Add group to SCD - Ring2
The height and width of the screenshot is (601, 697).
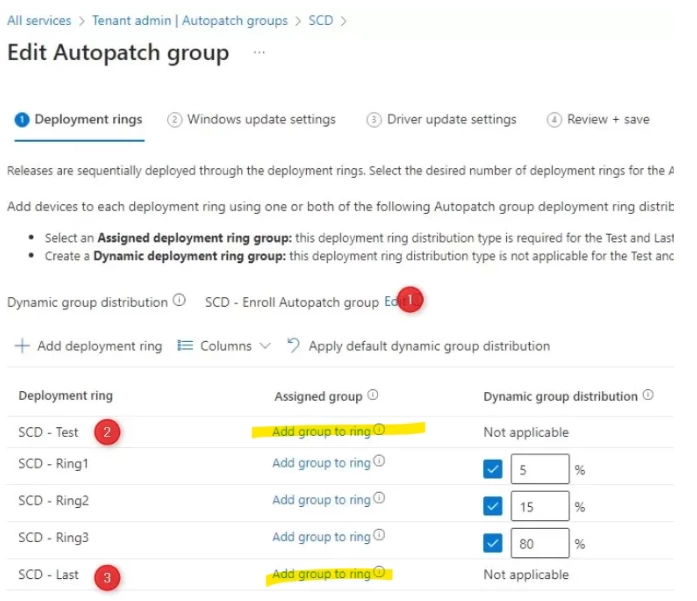pyautogui.click(x=321, y=500)
